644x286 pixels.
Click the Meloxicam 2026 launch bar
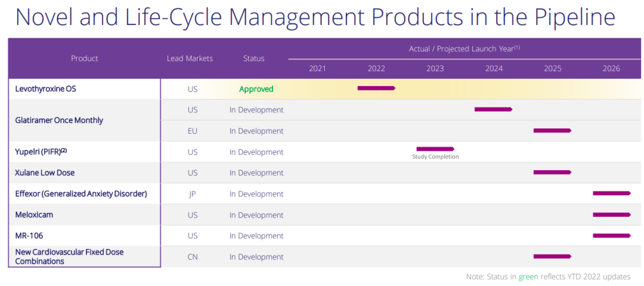pyautogui.click(x=612, y=214)
